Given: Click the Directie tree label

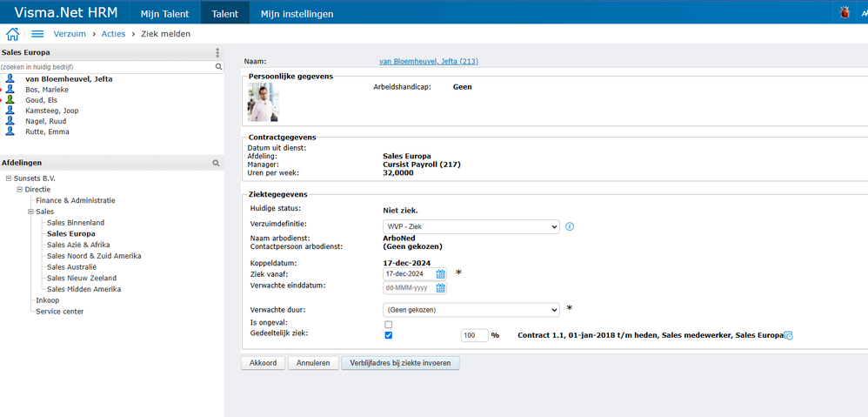Looking at the screenshot, I should click(37, 190).
